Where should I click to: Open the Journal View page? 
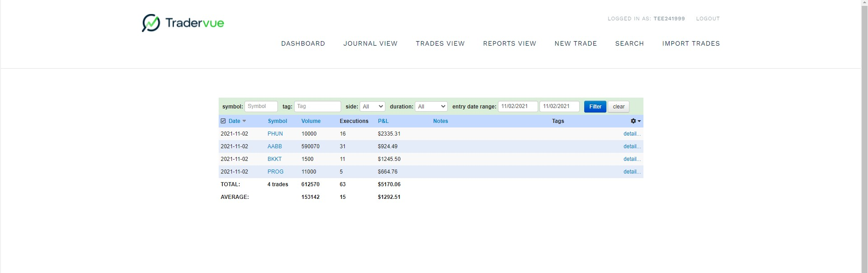click(370, 43)
